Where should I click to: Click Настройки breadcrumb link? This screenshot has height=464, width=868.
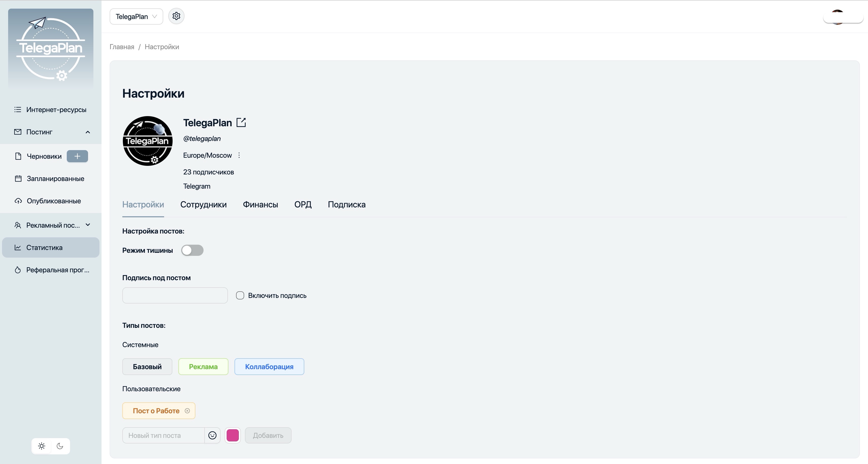(x=162, y=47)
